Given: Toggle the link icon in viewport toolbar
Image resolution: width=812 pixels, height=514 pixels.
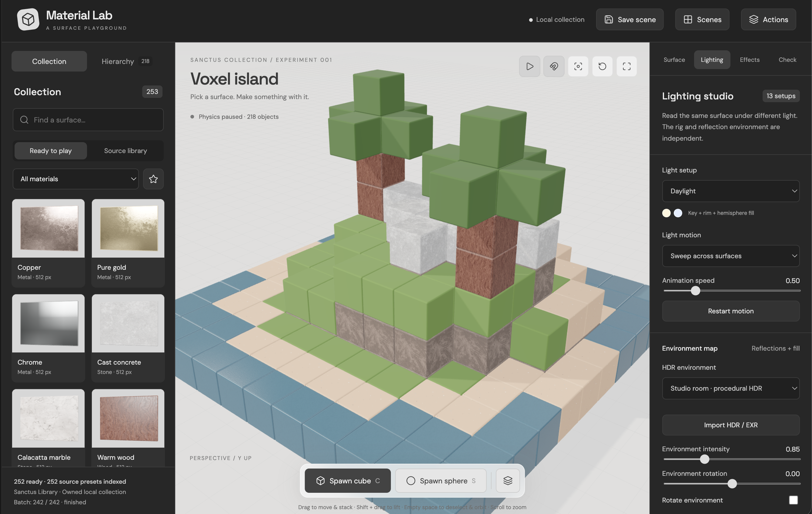Looking at the screenshot, I should point(554,66).
